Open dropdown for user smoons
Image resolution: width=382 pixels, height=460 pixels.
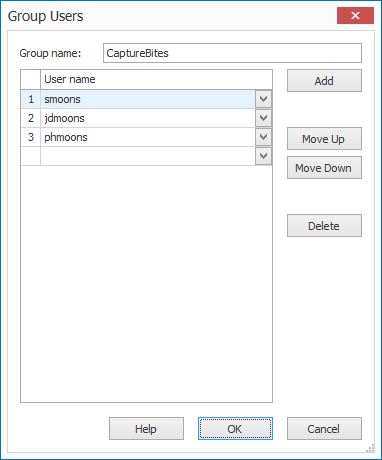[263, 99]
